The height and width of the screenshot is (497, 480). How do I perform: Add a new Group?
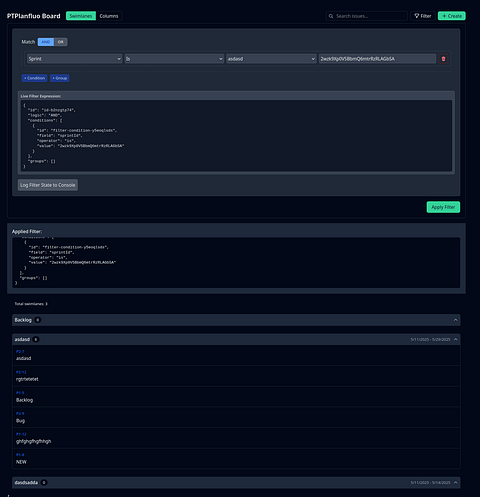[60, 78]
